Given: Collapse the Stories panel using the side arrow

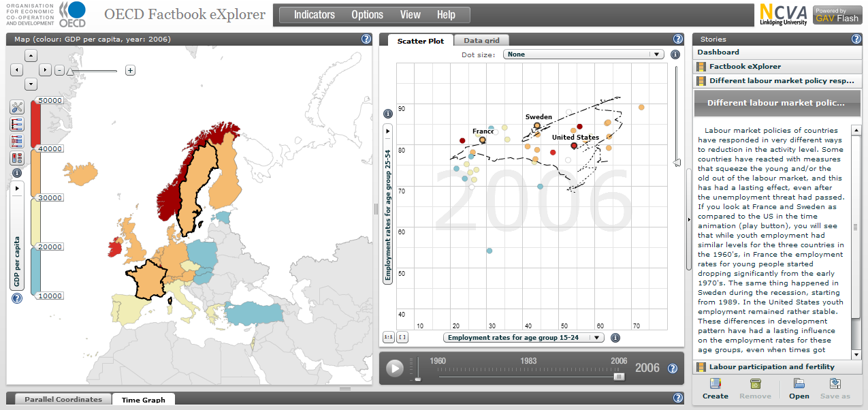Looking at the screenshot, I should click(x=688, y=219).
